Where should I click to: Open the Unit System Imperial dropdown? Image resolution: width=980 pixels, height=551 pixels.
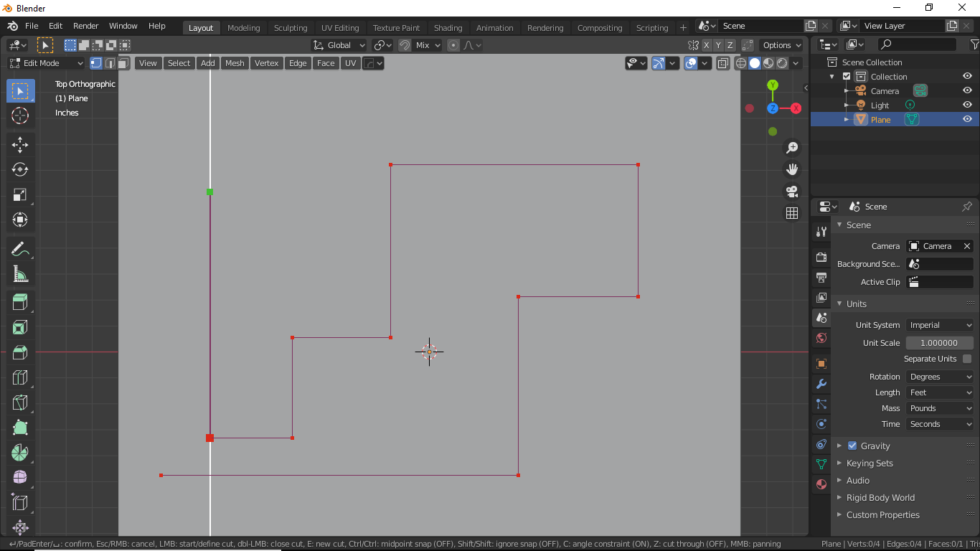pos(940,325)
